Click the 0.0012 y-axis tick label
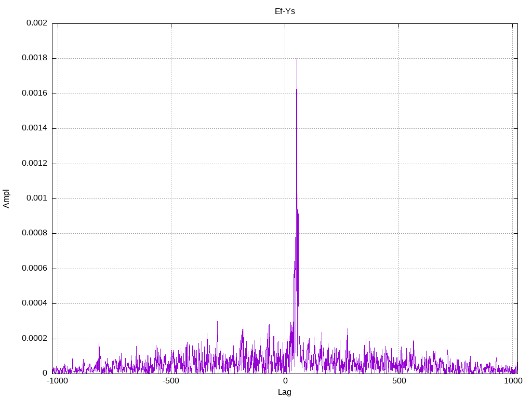This screenshot has height=399, width=532. (x=35, y=164)
